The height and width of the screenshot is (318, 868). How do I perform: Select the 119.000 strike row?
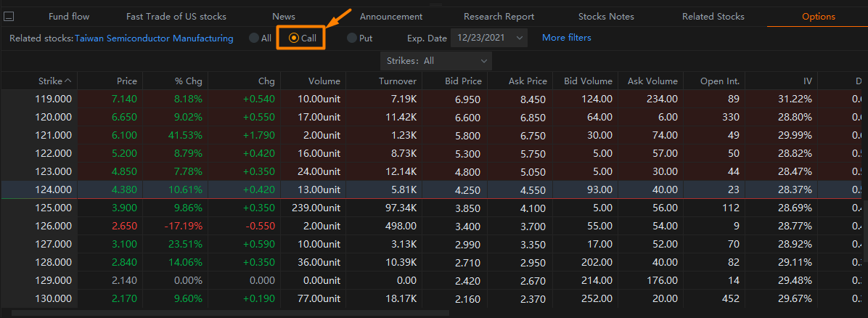(432, 99)
